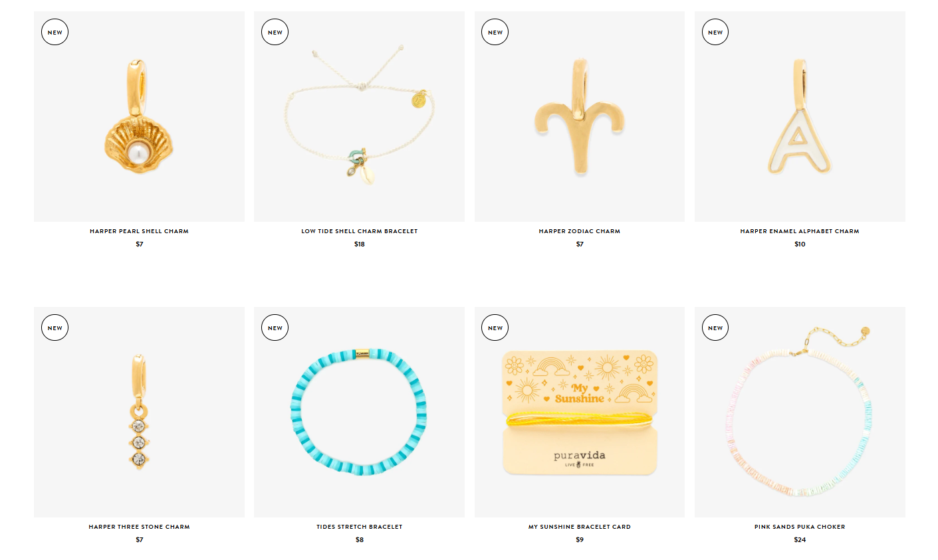
Task: Click the NEW badge on Harper Zodiac Charm
Action: [x=495, y=32]
